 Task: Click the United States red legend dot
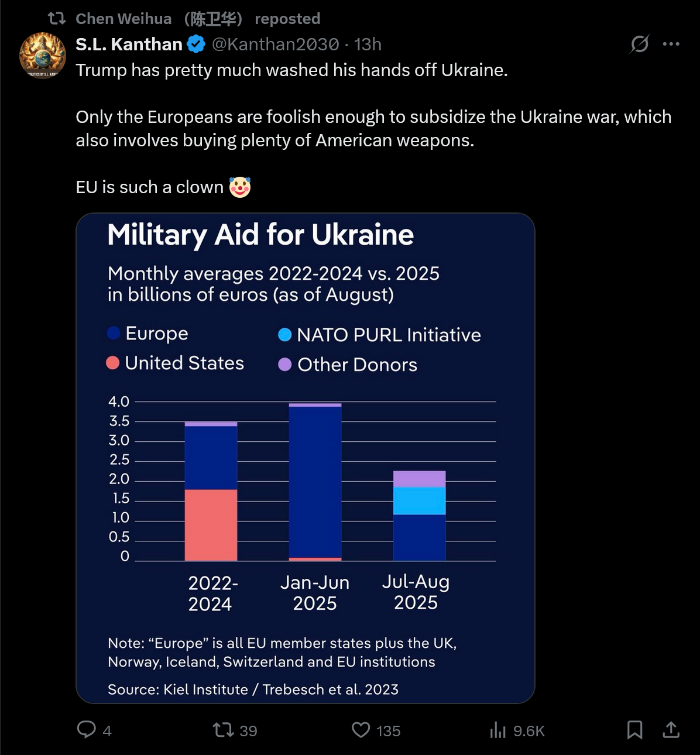point(113,363)
